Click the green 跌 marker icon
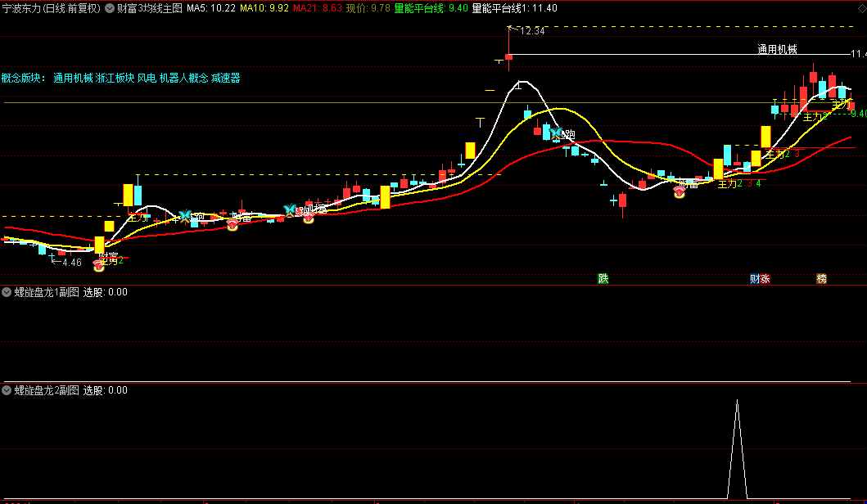 603,278
